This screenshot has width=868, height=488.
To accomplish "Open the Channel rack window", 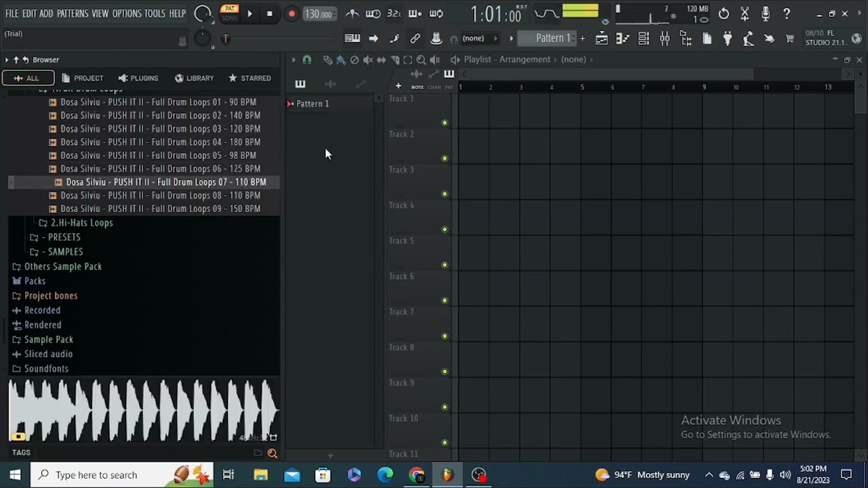I will [x=644, y=39].
